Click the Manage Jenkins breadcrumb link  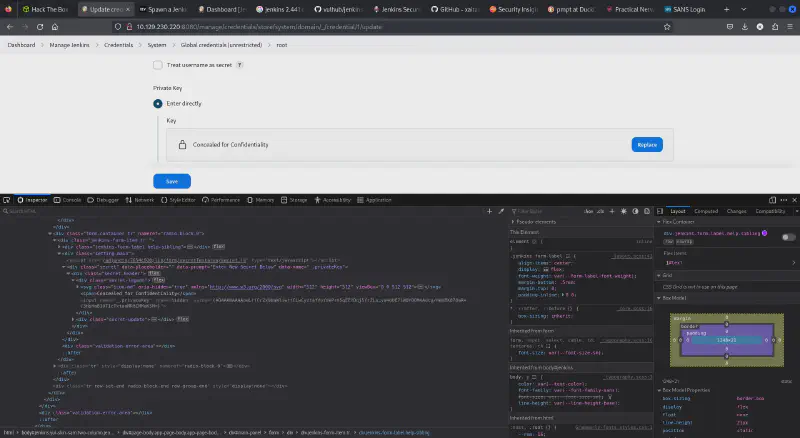point(65,45)
